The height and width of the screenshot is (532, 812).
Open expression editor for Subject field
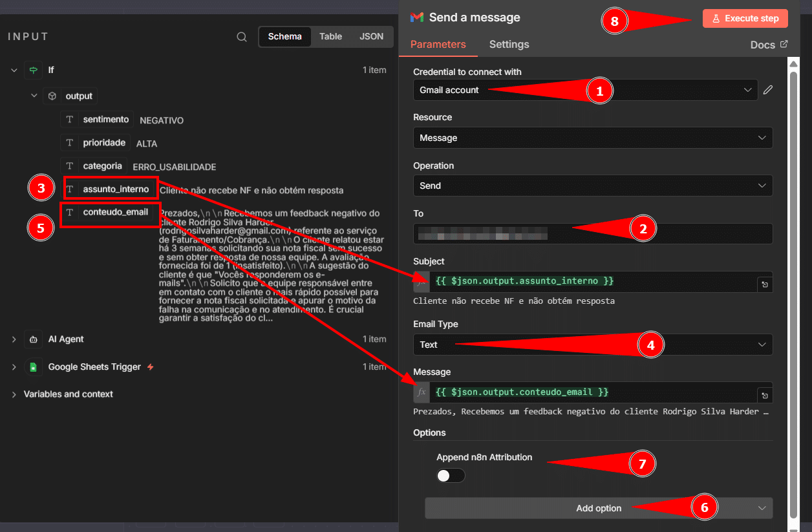[765, 284]
